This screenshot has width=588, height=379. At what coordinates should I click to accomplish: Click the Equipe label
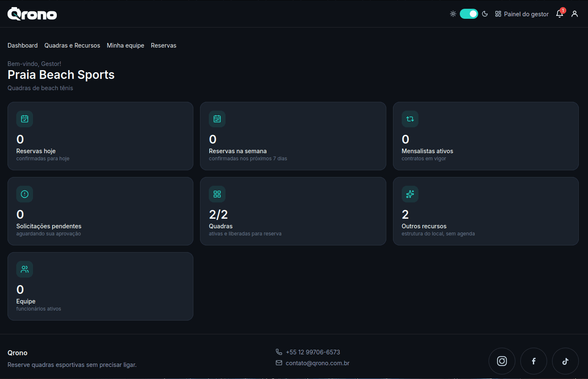[26, 301]
